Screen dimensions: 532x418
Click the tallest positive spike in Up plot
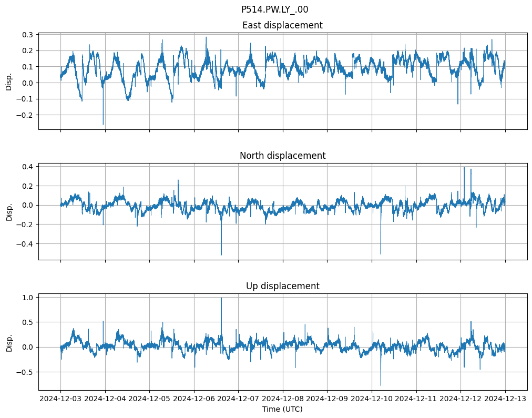[221, 299]
